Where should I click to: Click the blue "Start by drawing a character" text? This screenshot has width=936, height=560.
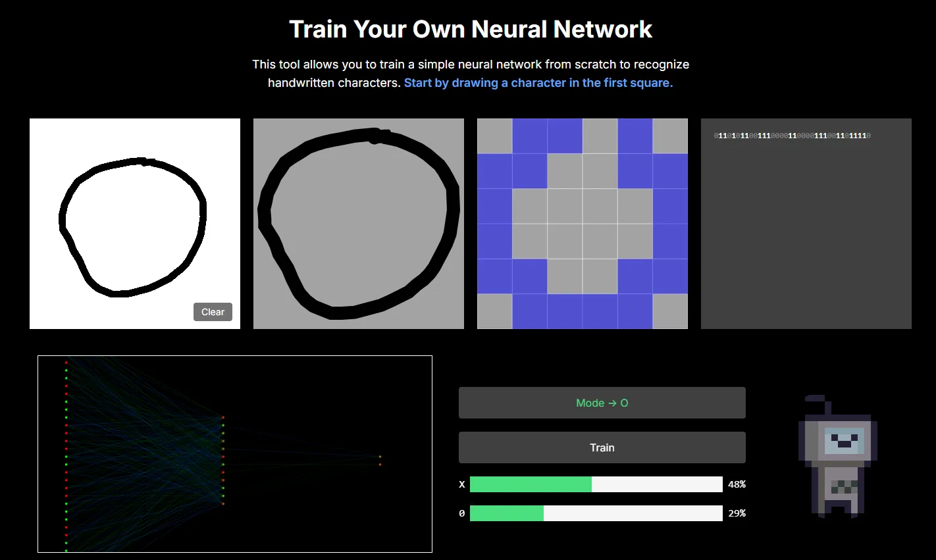click(x=538, y=83)
